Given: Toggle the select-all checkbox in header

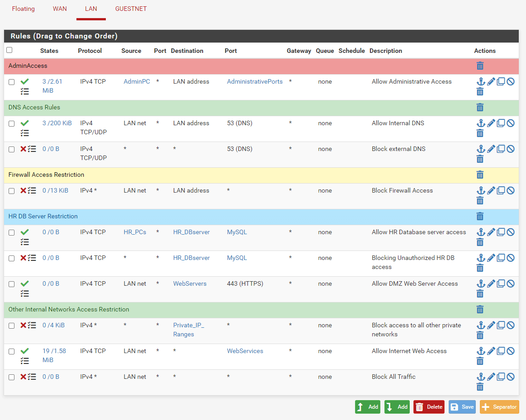Looking at the screenshot, I should point(9,50).
